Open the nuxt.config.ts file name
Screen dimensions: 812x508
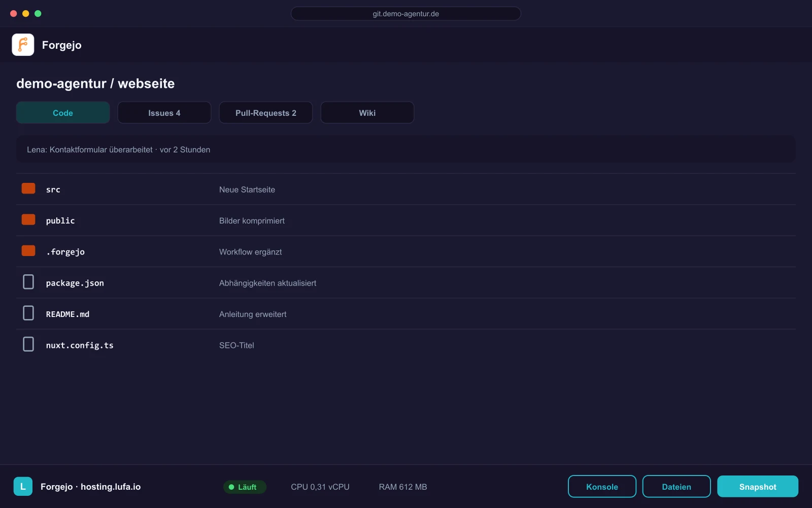click(x=80, y=345)
